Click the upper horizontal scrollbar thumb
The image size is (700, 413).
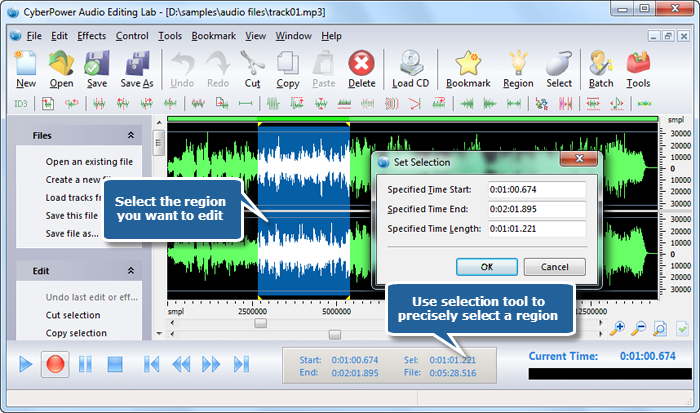click(x=260, y=323)
